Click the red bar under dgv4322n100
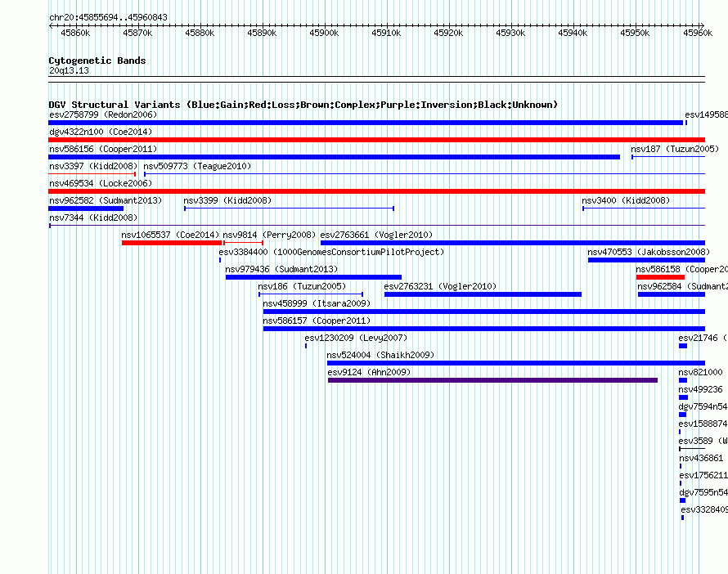 pyautogui.click(x=376, y=140)
